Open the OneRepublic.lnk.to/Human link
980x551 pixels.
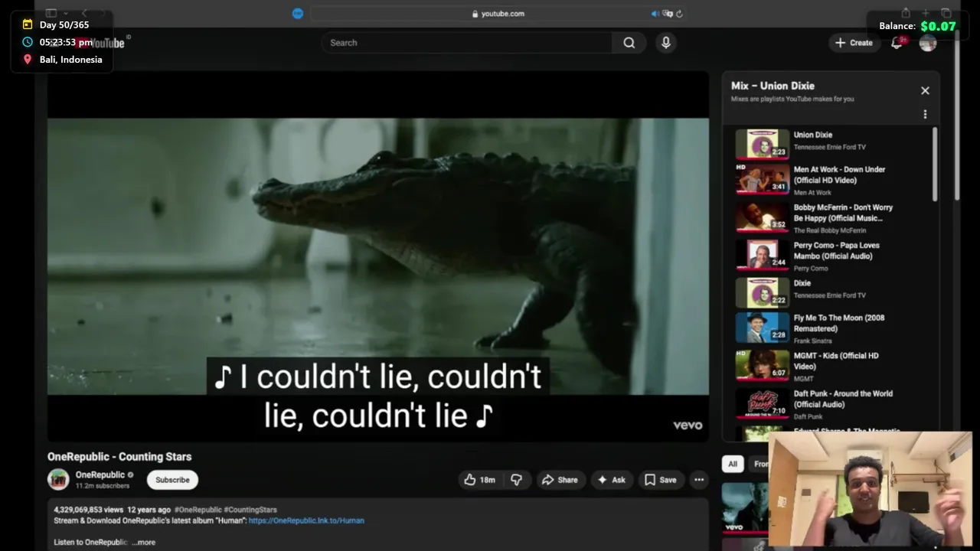pyautogui.click(x=306, y=520)
